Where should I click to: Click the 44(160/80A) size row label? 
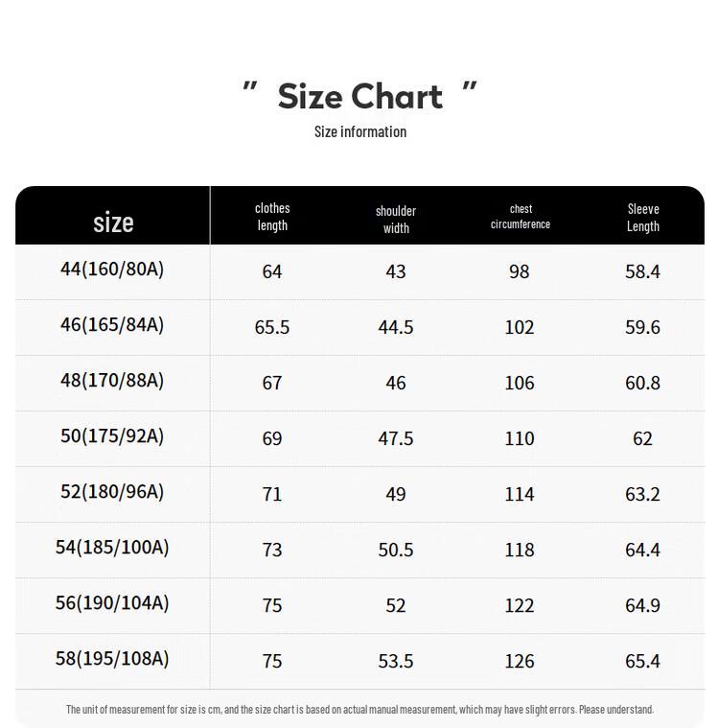pos(112,270)
